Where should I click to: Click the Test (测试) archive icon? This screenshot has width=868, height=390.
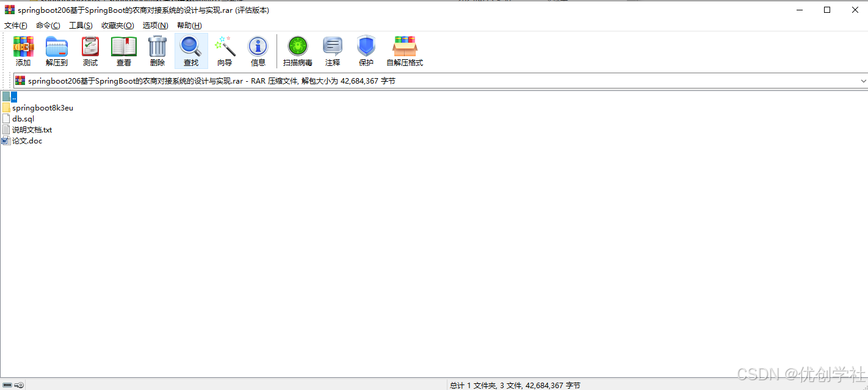[x=90, y=47]
